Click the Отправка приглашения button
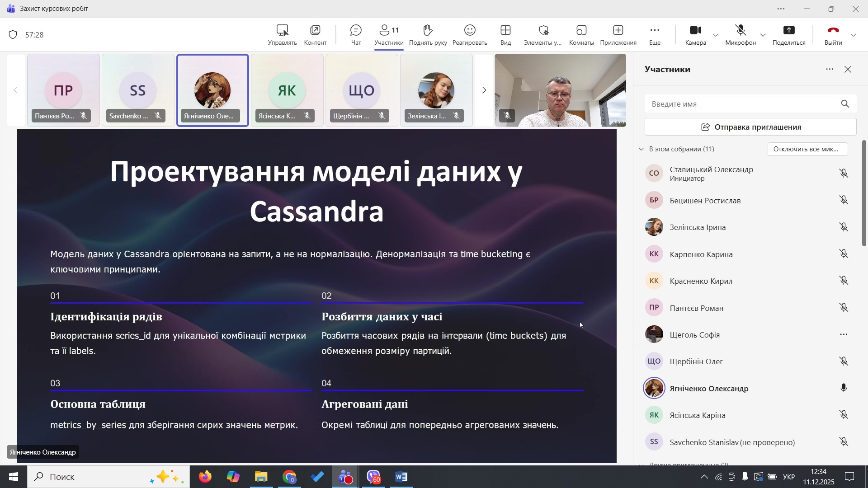This screenshot has height=488, width=868. click(x=750, y=127)
